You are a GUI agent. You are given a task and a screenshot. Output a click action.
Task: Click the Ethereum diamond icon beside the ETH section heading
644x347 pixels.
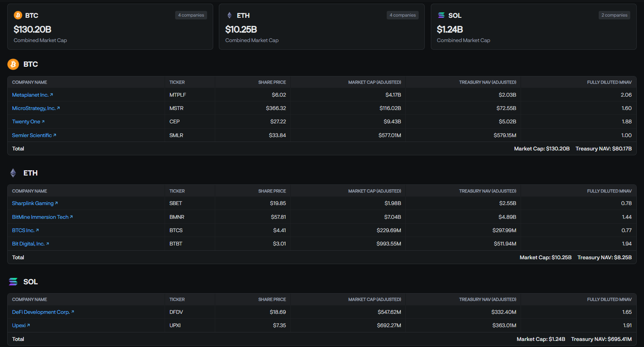point(13,173)
